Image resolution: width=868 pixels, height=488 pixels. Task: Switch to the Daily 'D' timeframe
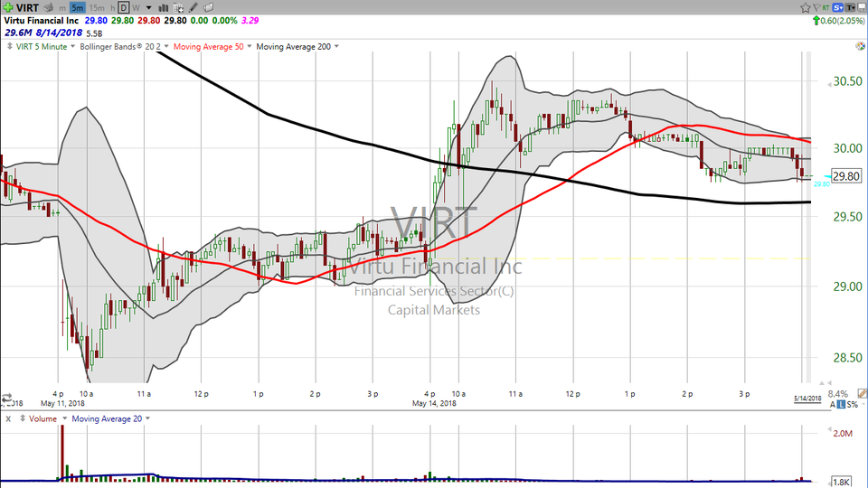124,8
